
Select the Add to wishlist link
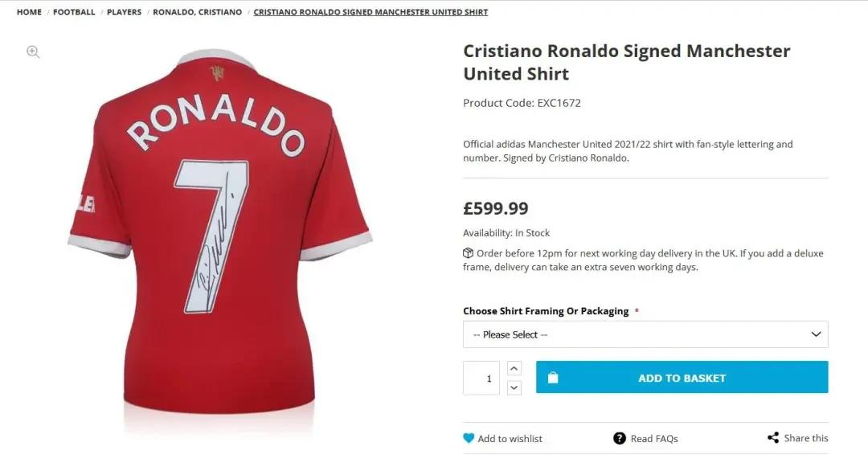[510, 438]
